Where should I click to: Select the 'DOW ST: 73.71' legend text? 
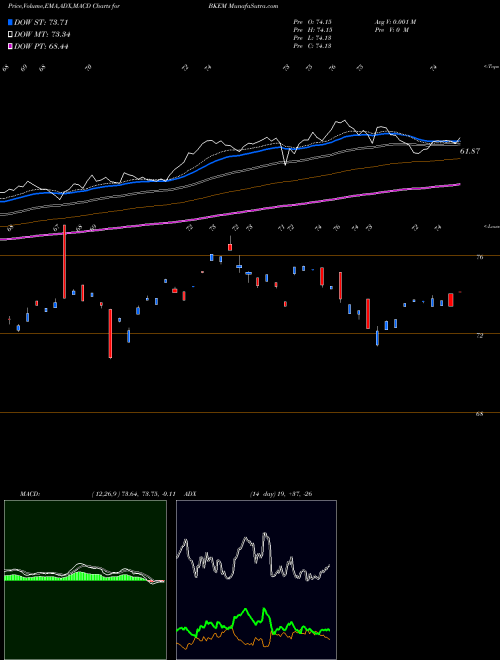[x=41, y=22]
